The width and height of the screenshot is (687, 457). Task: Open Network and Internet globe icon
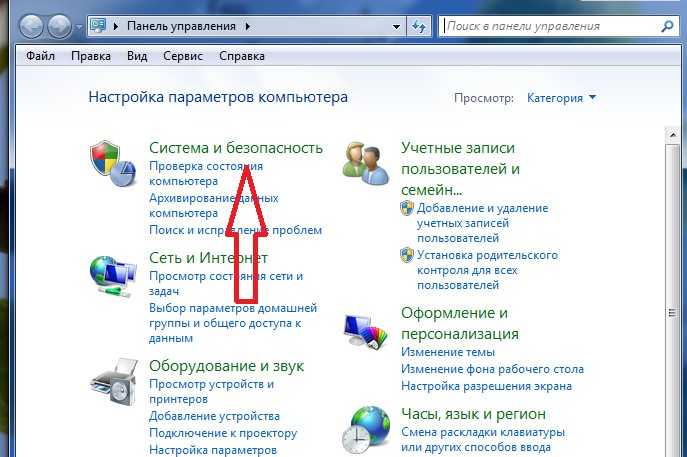(113, 277)
